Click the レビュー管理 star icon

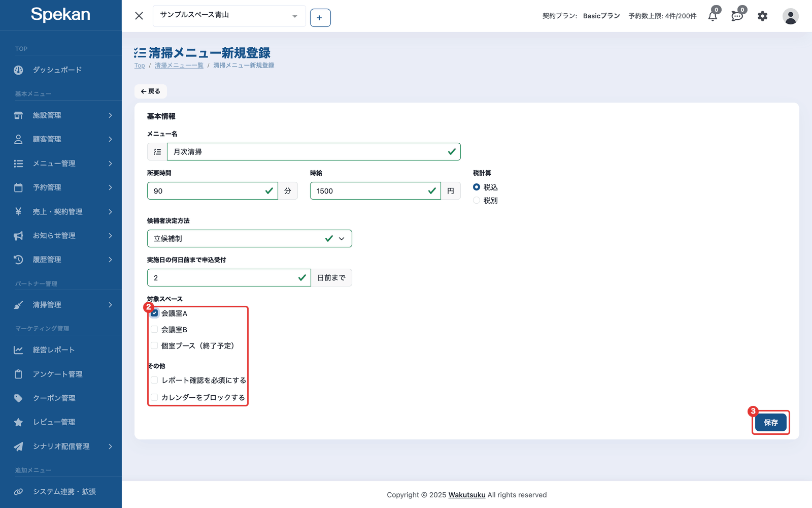(x=18, y=422)
